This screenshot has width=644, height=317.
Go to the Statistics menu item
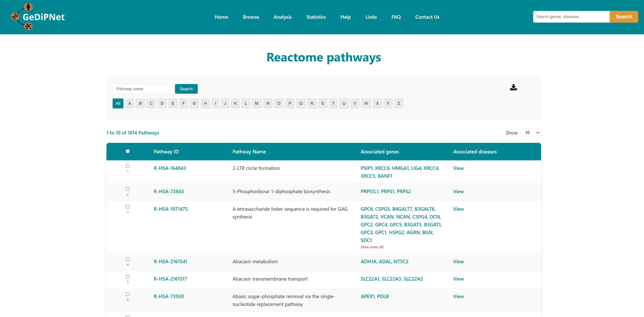click(316, 17)
